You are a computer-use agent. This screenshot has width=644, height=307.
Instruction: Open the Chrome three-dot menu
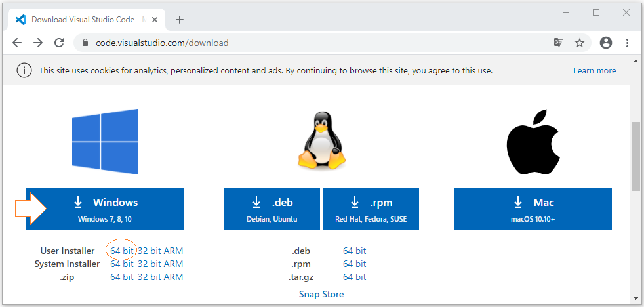[627, 43]
